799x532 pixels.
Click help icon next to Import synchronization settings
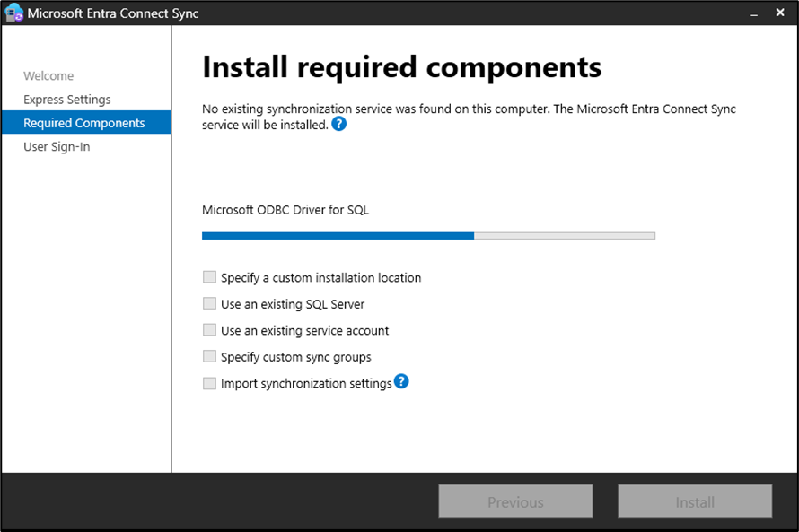coord(401,382)
